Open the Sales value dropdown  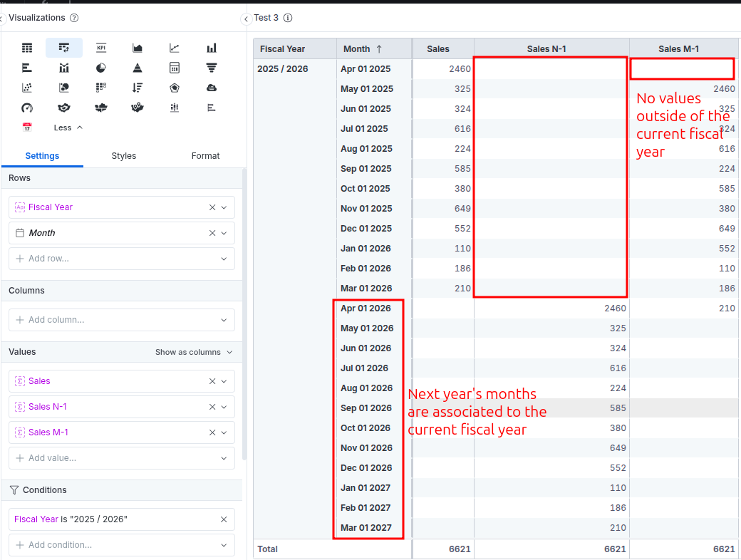224,381
